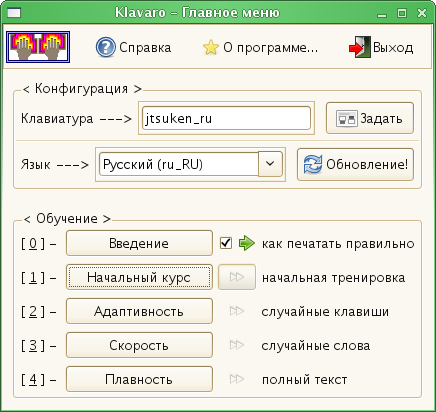Viewport: 436px width, 412px height.
Task: Click the Klavaro hands keyboard logo
Action: click(38, 47)
